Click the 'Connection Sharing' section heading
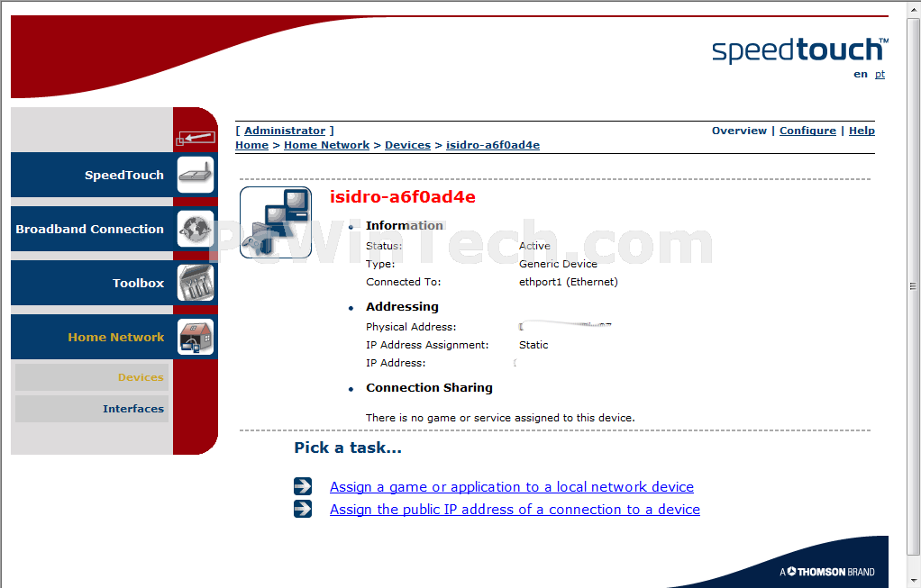Image resolution: width=921 pixels, height=588 pixels. [429, 388]
